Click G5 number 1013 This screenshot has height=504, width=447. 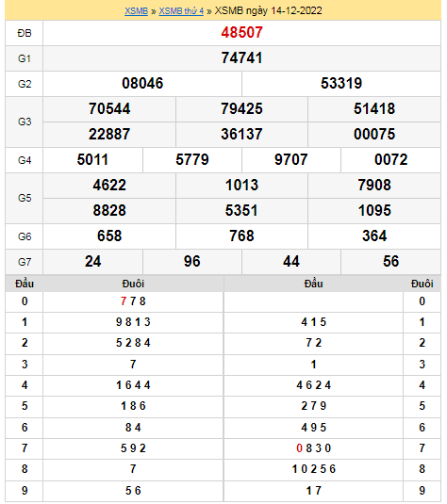pyautogui.click(x=241, y=186)
